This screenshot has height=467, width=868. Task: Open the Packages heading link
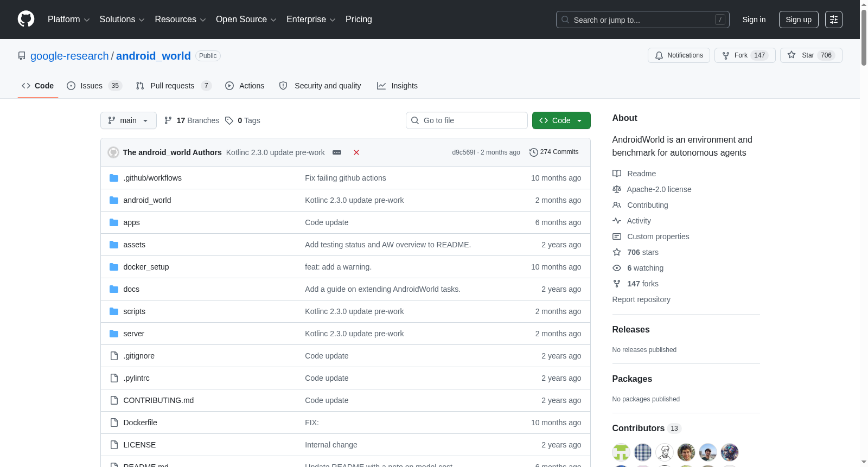632,379
